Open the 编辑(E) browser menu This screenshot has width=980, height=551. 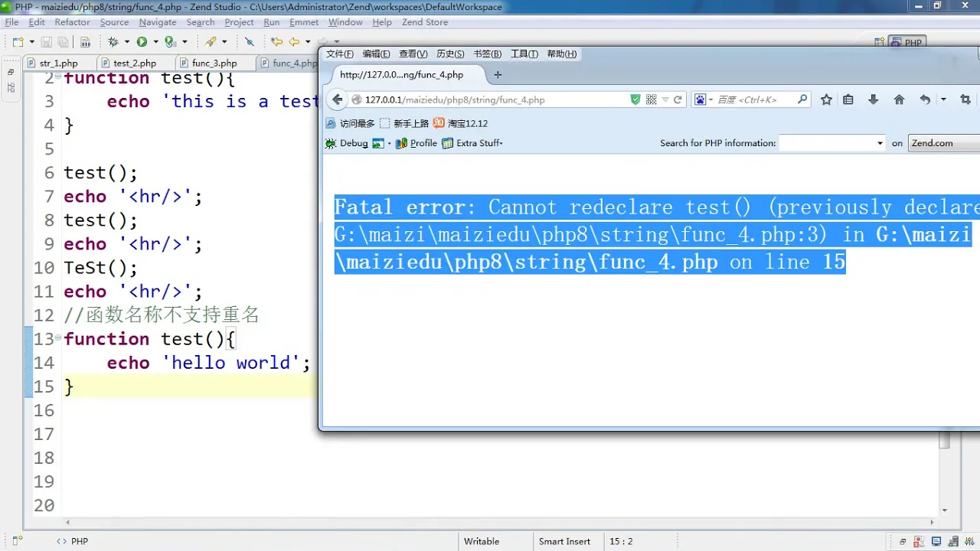tap(376, 54)
